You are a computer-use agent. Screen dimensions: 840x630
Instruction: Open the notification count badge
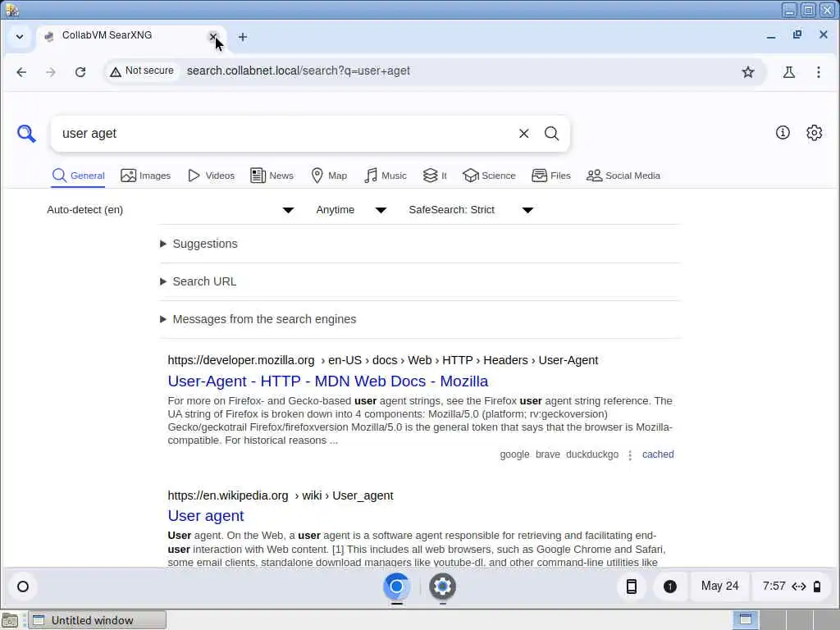[669, 587]
